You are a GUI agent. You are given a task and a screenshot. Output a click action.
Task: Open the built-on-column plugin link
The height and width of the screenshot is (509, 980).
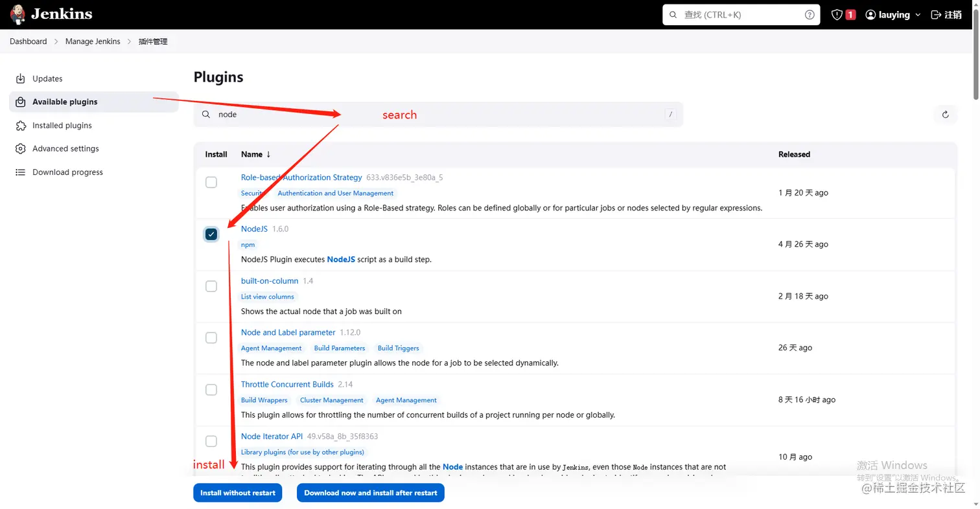[270, 281]
